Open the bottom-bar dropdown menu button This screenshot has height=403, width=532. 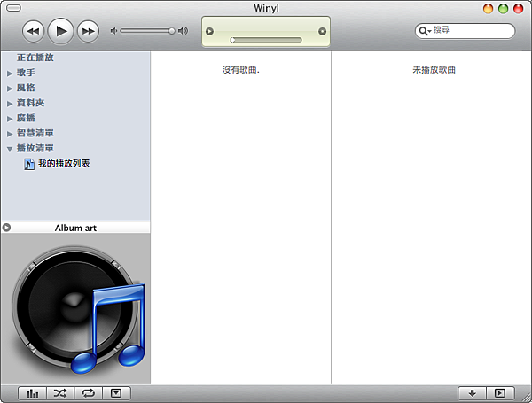click(116, 393)
